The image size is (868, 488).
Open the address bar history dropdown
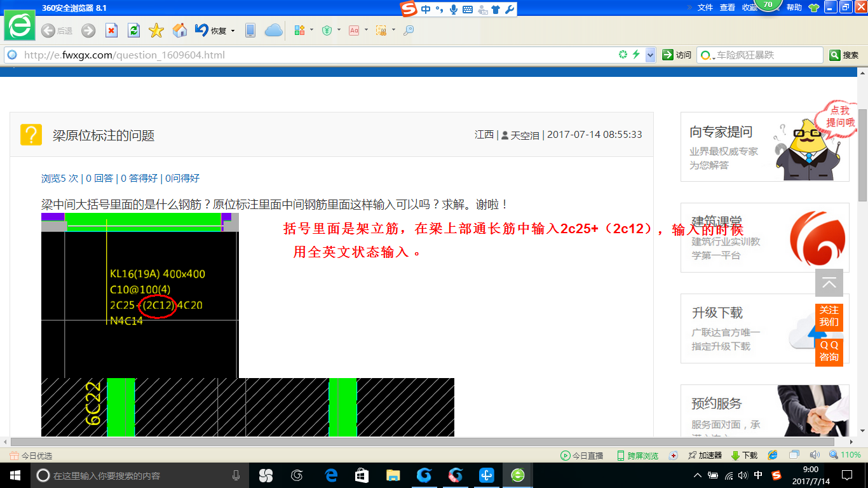[x=650, y=55]
